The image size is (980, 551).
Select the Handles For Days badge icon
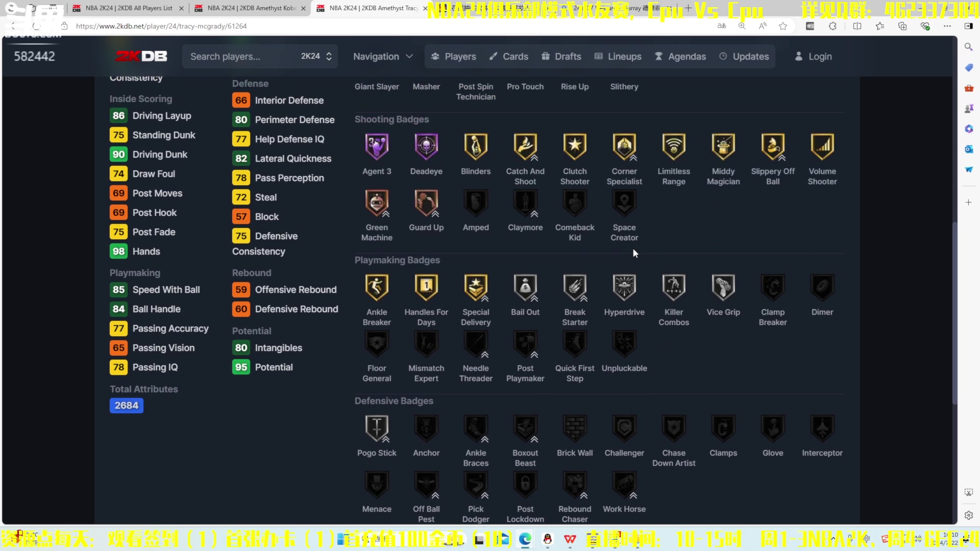click(426, 287)
